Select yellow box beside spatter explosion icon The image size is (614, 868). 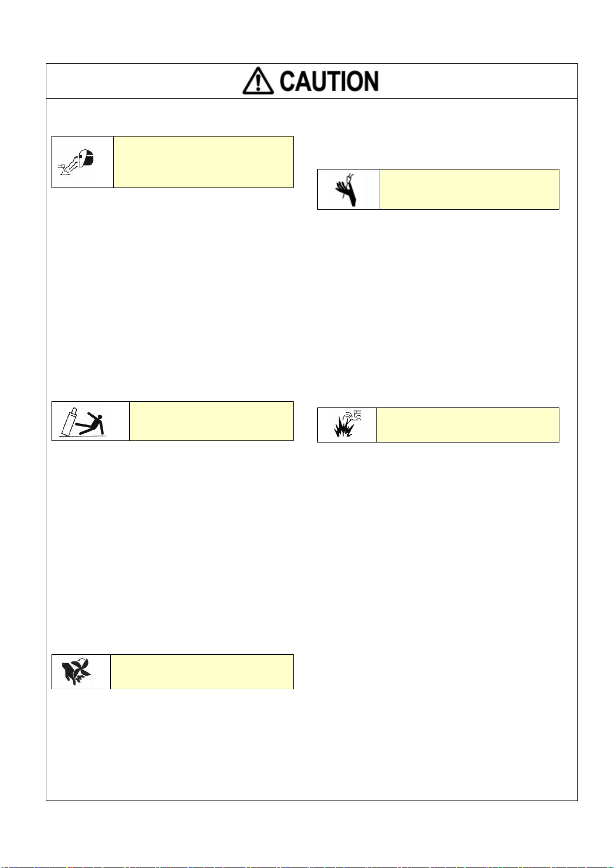(467, 424)
